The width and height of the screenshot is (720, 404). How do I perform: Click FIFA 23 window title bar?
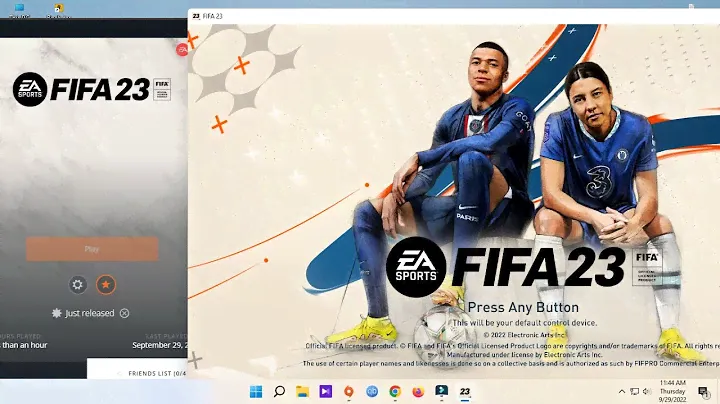400,17
